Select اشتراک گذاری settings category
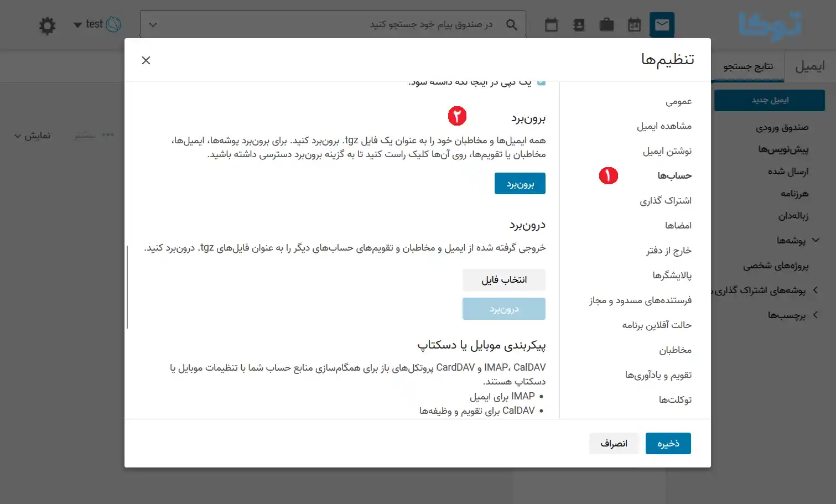The width and height of the screenshot is (836, 504). 666,201
